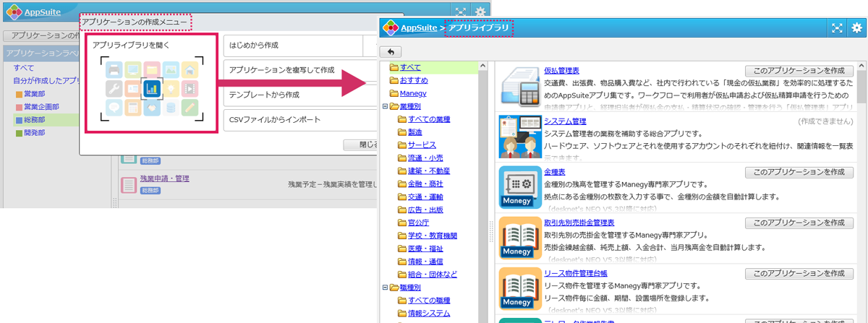
Task: Open the おすすめ folder in tree
Action: coord(413,80)
